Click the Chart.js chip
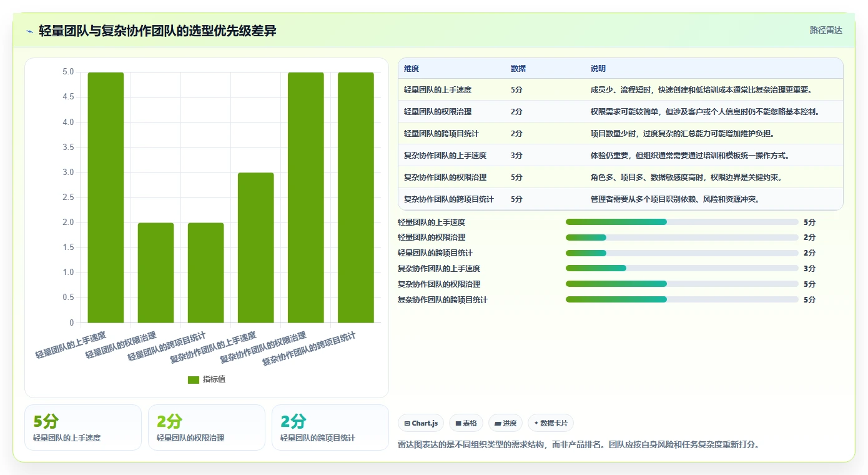Screen dimensions: 868x475 point(422,423)
